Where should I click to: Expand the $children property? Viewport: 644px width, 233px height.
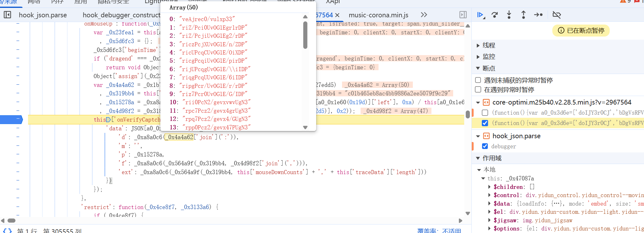[489, 187]
